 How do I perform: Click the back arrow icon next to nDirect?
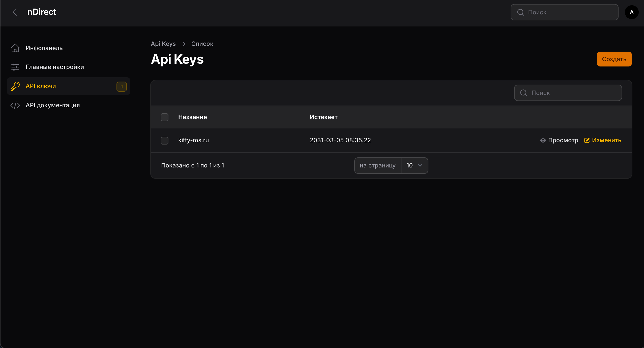pos(15,12)
